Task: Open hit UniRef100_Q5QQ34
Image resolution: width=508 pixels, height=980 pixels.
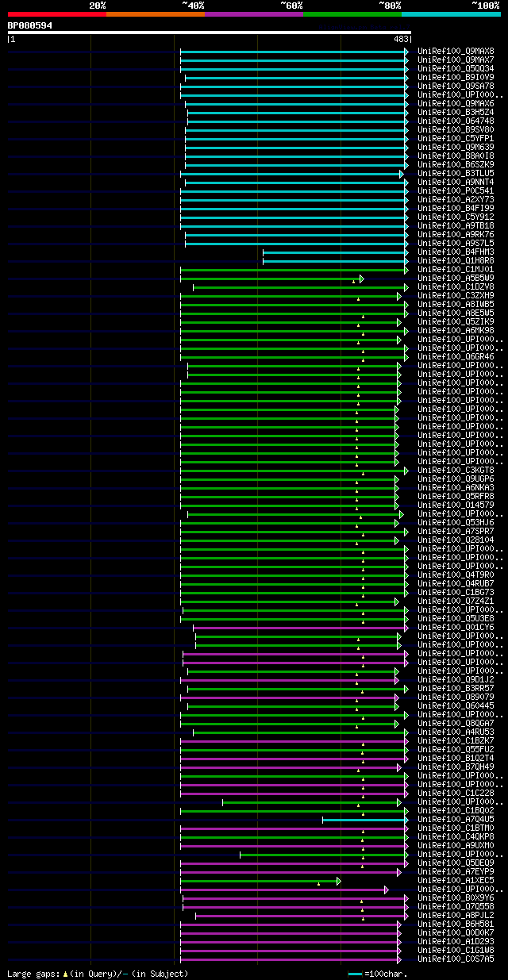Action: tap(457, 69)
